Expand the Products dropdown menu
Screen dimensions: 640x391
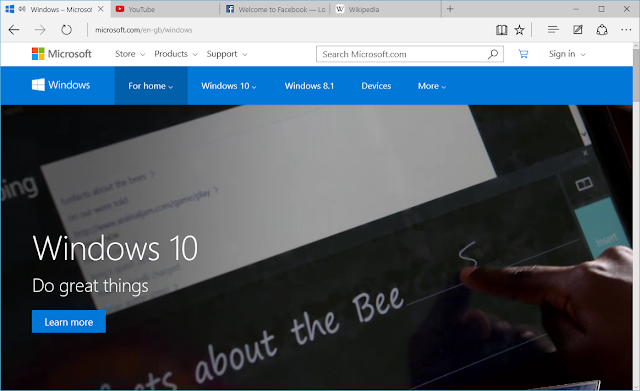[176, 54]
